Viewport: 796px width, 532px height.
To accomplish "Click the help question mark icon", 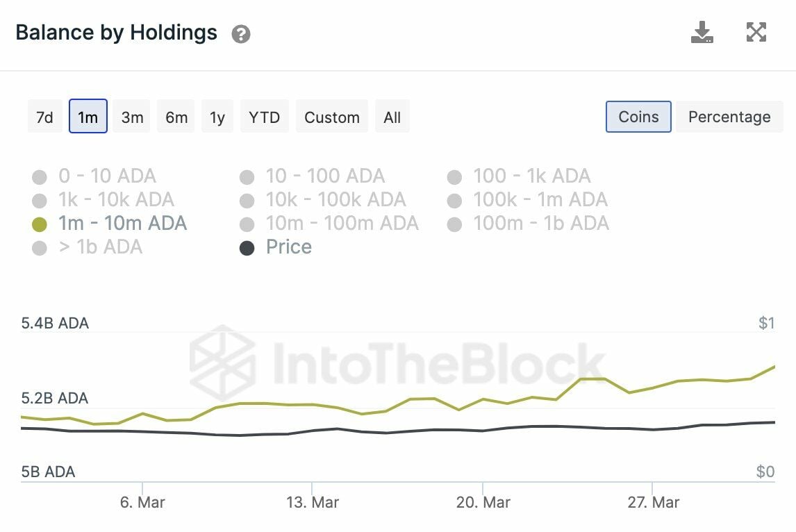I will point(241,34).
